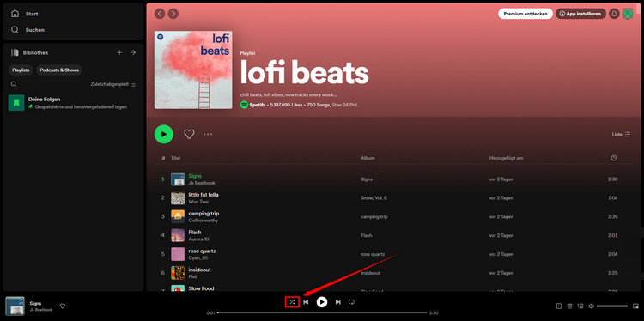Click the lofi beats playlist cover
Screen dimensions: 644x321
pos(193,70)
